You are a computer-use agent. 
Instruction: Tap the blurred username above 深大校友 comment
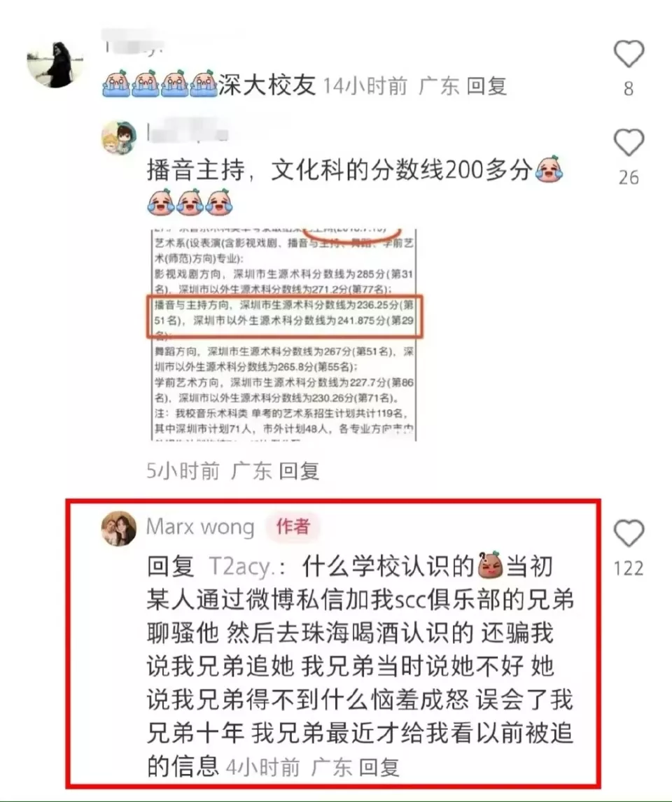coord(134,47)
